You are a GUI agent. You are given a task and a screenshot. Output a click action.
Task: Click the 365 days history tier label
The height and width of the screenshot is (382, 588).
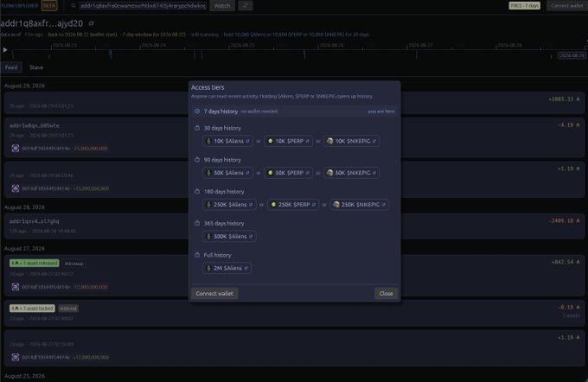[x=224, y=223]
